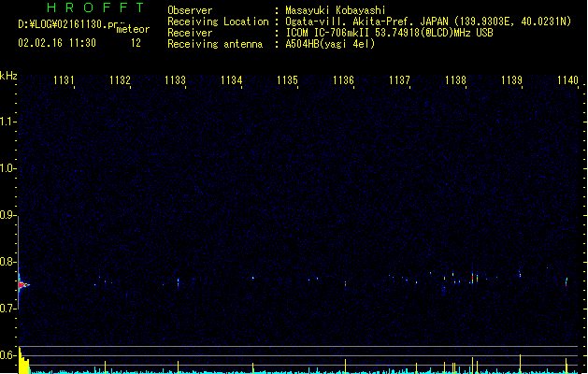
Task: Click the yellow signal-level bar block at bottom left
Action: click(23, 363)
